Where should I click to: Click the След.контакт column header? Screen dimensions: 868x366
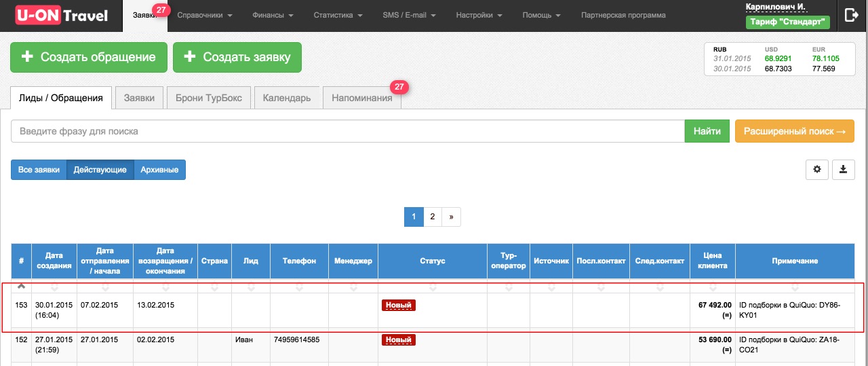[660, 261]
